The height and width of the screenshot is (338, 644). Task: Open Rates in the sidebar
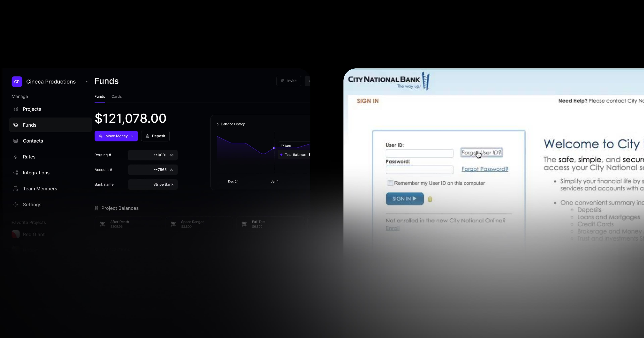50,157
